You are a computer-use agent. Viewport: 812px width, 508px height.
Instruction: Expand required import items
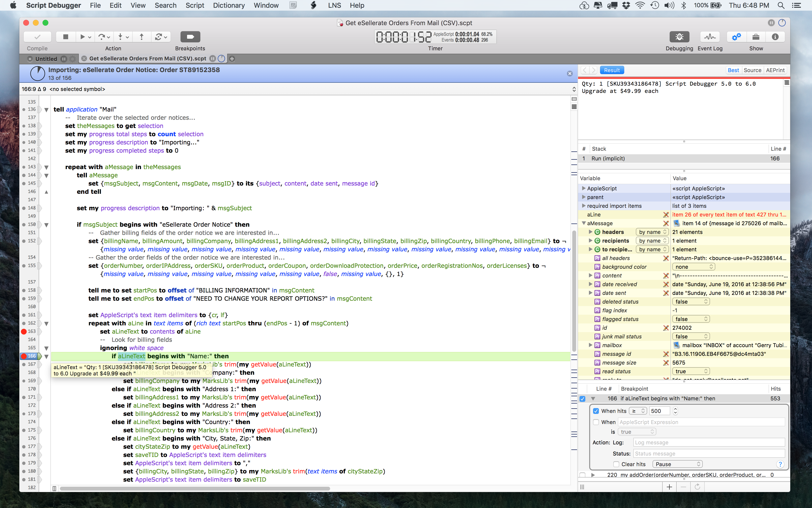tap(584, 206)
